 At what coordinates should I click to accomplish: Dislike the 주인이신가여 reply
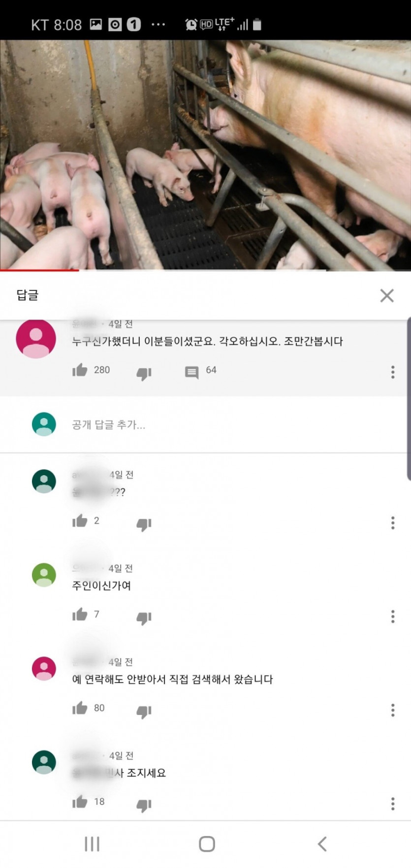click(144, 618)
